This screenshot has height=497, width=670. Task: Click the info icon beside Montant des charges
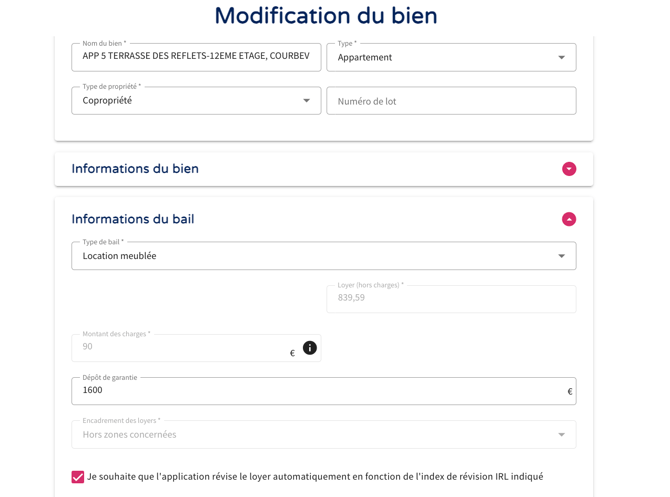click(310, 348)
